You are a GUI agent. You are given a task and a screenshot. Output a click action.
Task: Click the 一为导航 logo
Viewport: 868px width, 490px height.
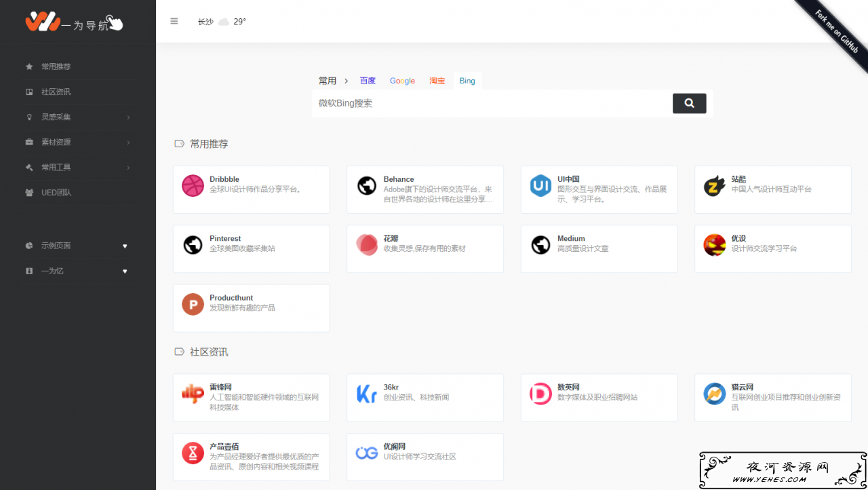tap(75, 22)
